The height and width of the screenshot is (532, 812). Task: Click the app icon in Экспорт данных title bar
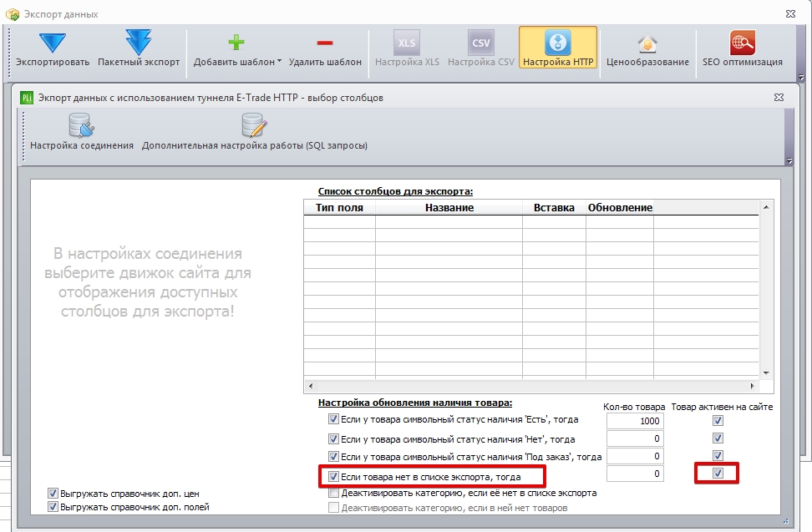click(x=12, y=14)
